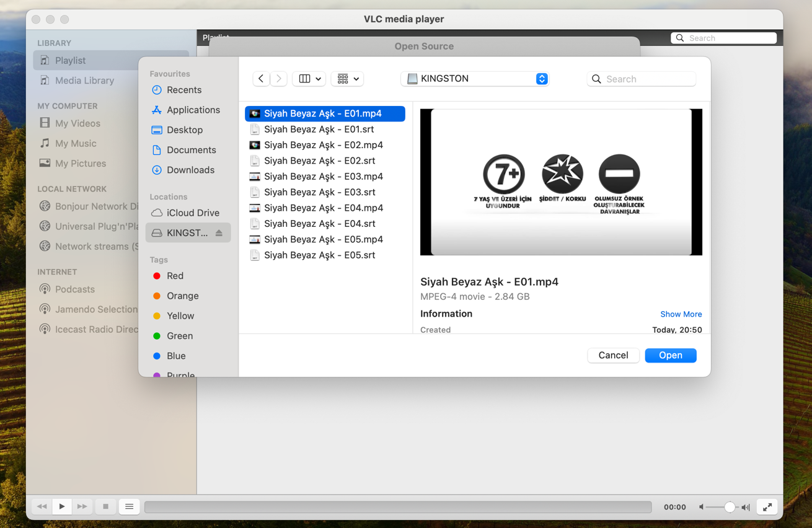Select Siyah Beyaz Aşk - E04.srt
812x528 pixels.
(325, 224)
